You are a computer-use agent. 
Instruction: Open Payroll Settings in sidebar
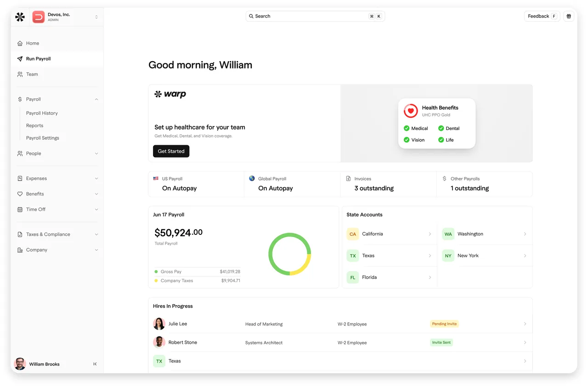coord(43,138)
